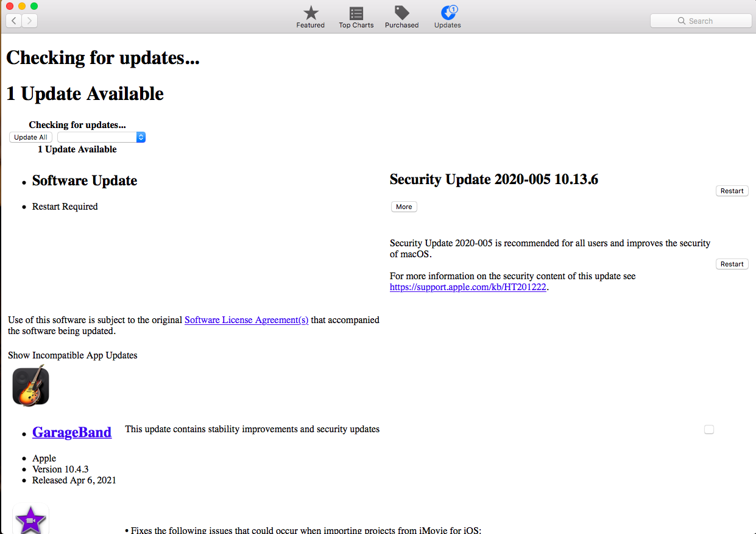Open the Updates badge icon
The width and height of the screenshot is (756, 534).
coord(448,12)
